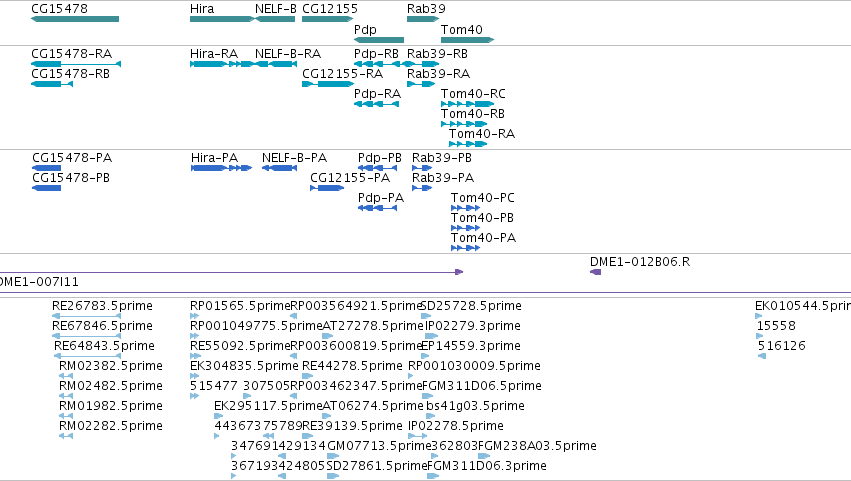This screenshot has width=851, height=481.
Task: Select the Rab39-RB transcript label
Action: pyautogui.click(x=437, y=54)
